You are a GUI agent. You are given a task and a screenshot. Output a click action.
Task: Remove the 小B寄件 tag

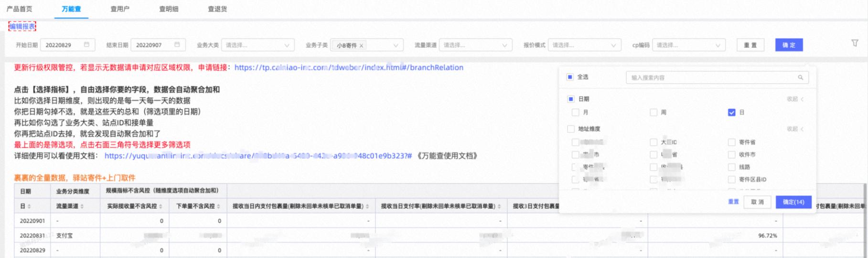point(362,45)
